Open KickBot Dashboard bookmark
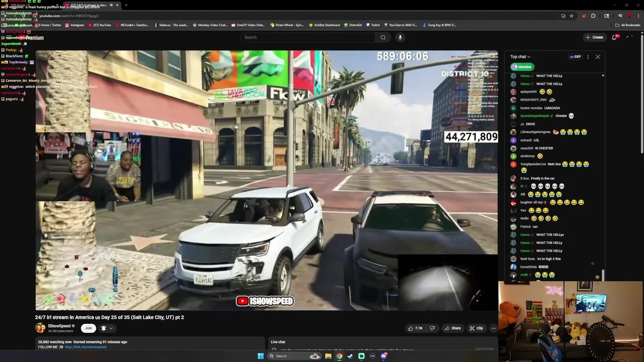This screenshot has width=644, height=362. (x=324, y=25)
